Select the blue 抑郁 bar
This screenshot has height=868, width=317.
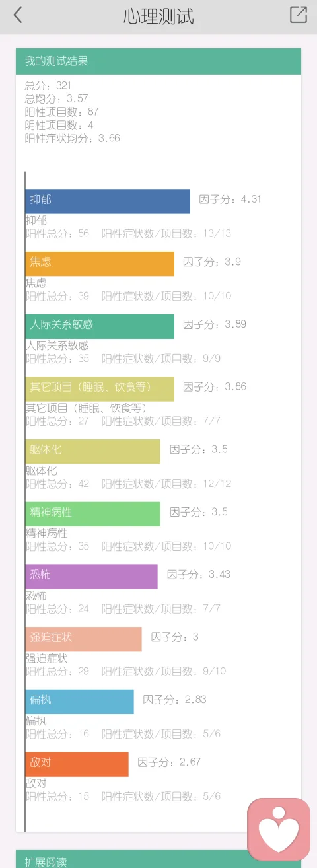point(108,201)
